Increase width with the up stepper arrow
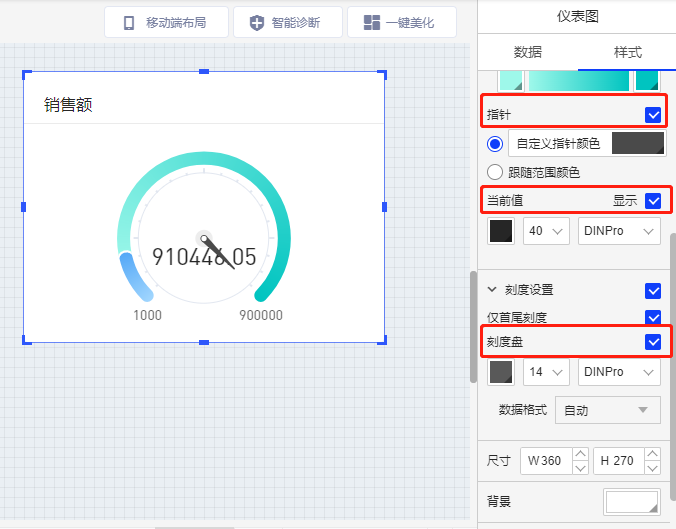The width and height of the screenshot is (676, 529). tap(580, 454)
